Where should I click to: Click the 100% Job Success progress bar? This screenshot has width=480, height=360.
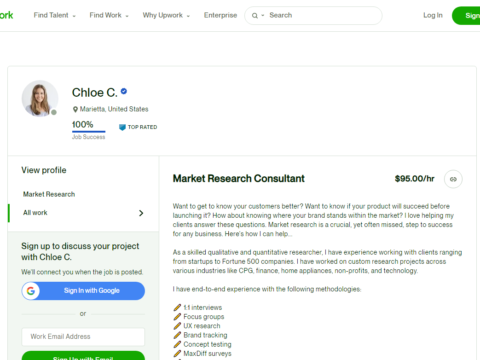pyautogui.click(x=89, y=132)
